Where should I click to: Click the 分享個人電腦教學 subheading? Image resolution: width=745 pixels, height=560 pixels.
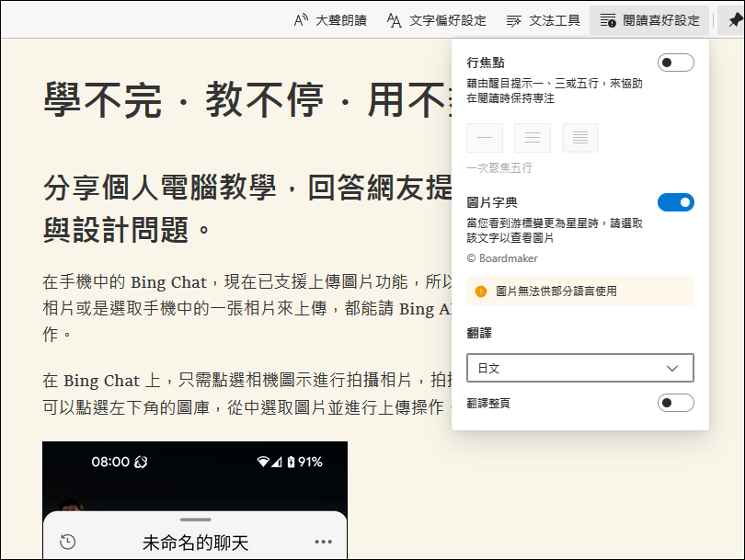247,208
